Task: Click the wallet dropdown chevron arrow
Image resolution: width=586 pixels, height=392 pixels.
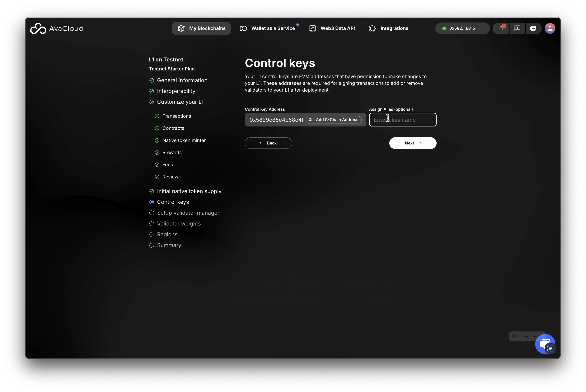Action: pos(480,28)
